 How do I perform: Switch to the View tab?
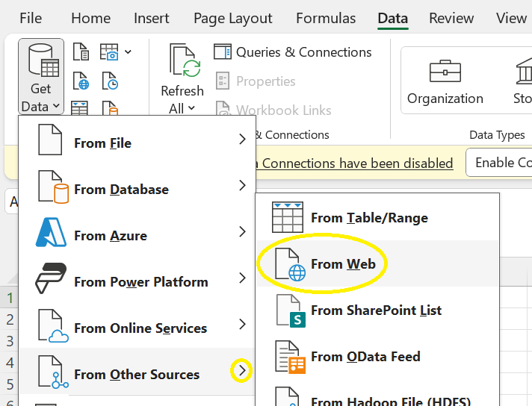tap(511, 18)
